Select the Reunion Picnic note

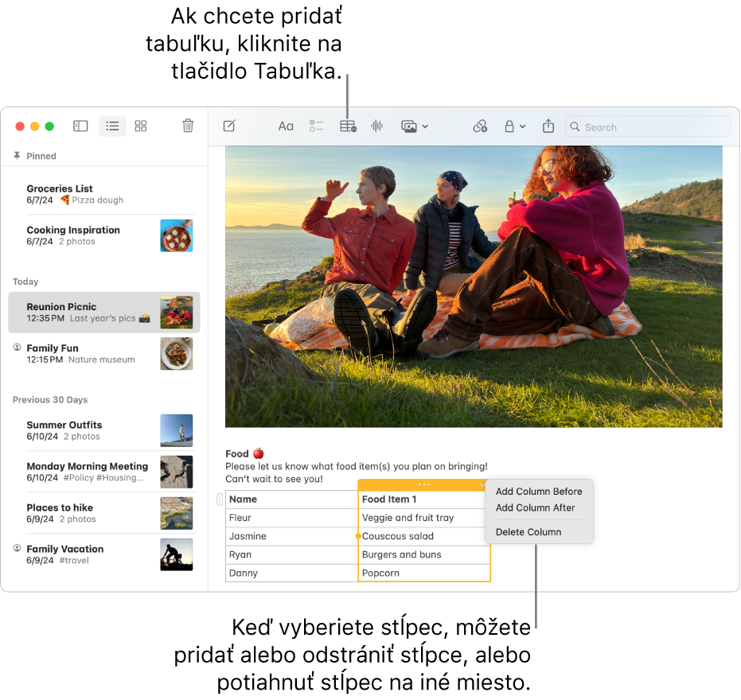[104, 312]
